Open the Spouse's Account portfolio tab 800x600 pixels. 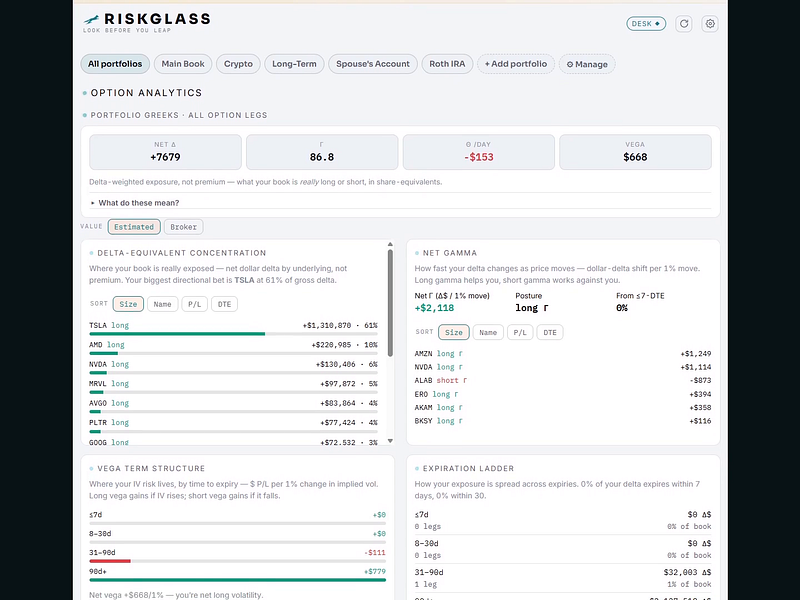[372, 64]
